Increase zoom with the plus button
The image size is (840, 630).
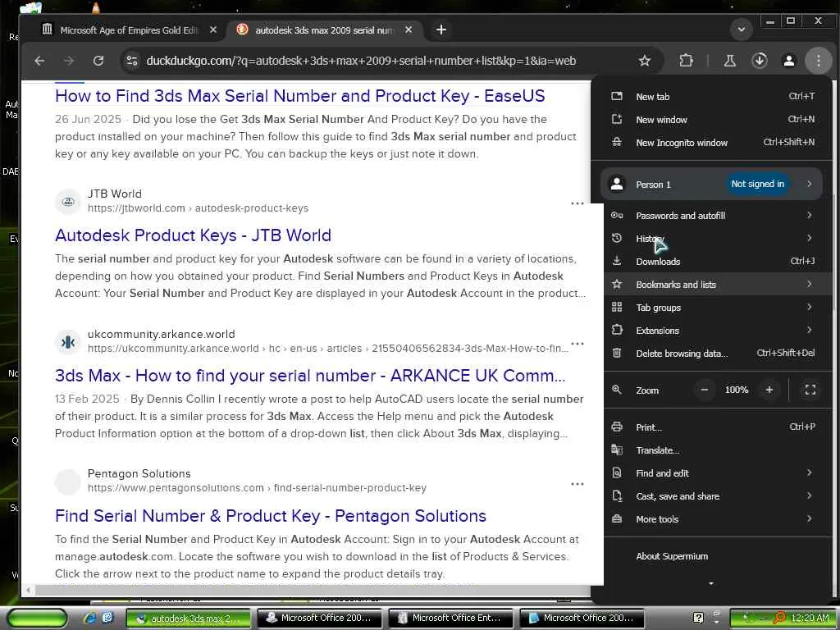[769, 390]
